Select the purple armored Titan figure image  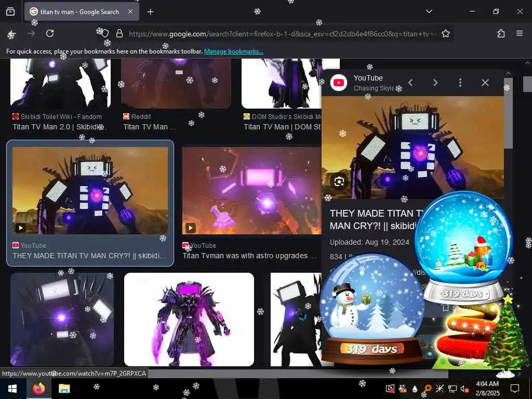(189, 320)
